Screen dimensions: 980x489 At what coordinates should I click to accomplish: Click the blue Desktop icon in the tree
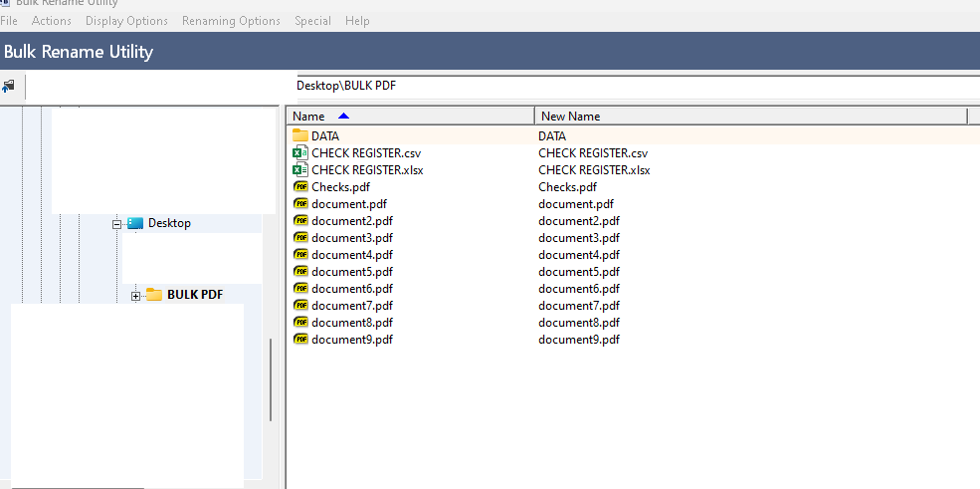(x=135, y=223)
